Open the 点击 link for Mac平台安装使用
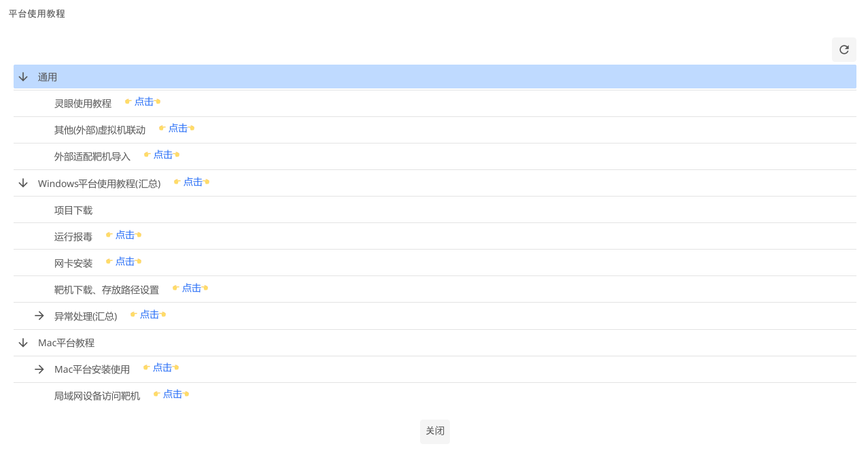The width and height of the screenshot is (868, 455). click(162, 368)
